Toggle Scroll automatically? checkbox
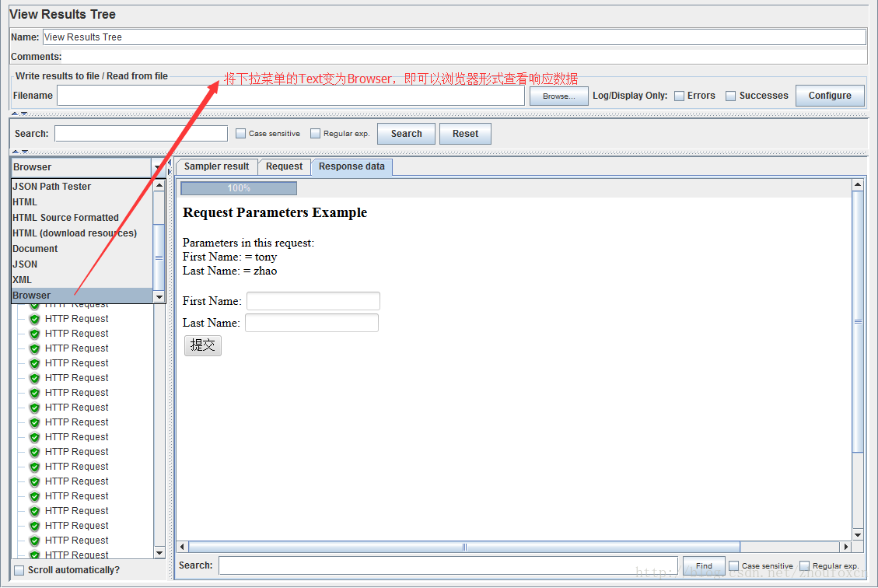This screenshot has height=588, width=878. pyautogui.click(x=19, y=570)
